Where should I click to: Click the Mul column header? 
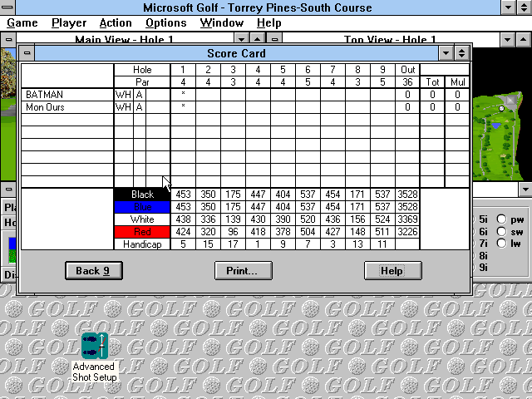(x=457, y=82)
